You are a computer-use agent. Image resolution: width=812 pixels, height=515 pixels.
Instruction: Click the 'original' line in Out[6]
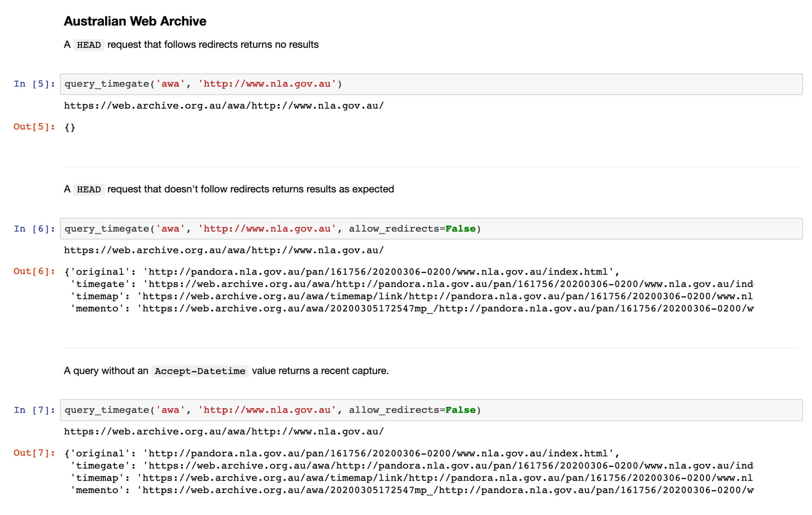[342, 272]
